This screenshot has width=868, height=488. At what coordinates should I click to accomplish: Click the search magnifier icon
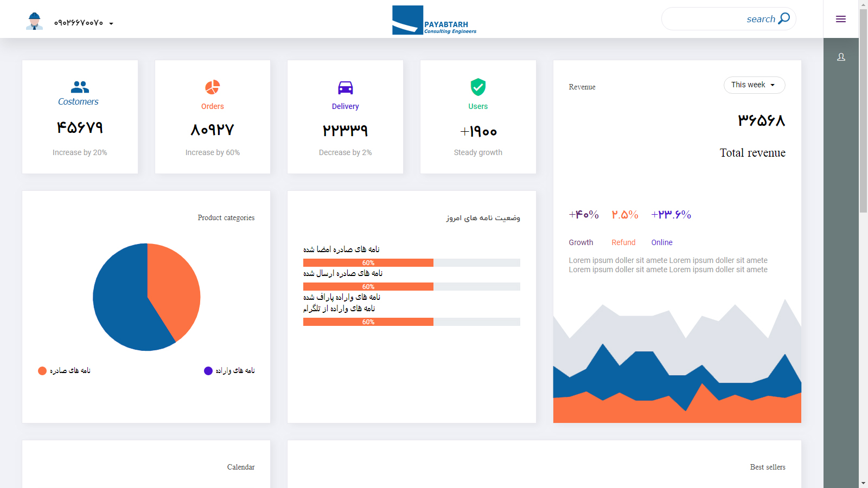point(784,19)
